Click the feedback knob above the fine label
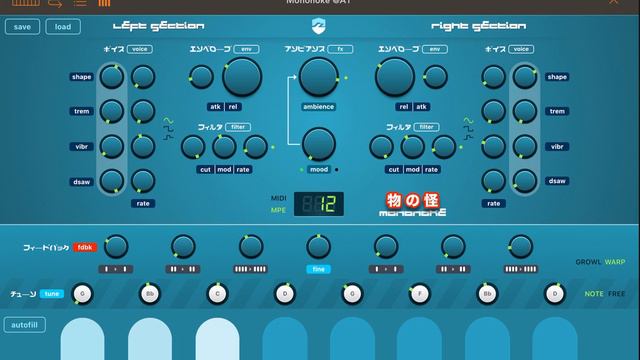Screen dimensions: 640x360 pos(318,247)
